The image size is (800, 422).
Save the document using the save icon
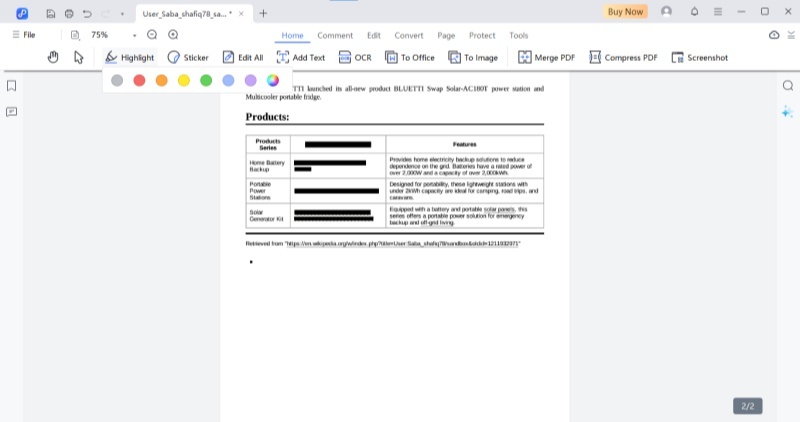51,14
